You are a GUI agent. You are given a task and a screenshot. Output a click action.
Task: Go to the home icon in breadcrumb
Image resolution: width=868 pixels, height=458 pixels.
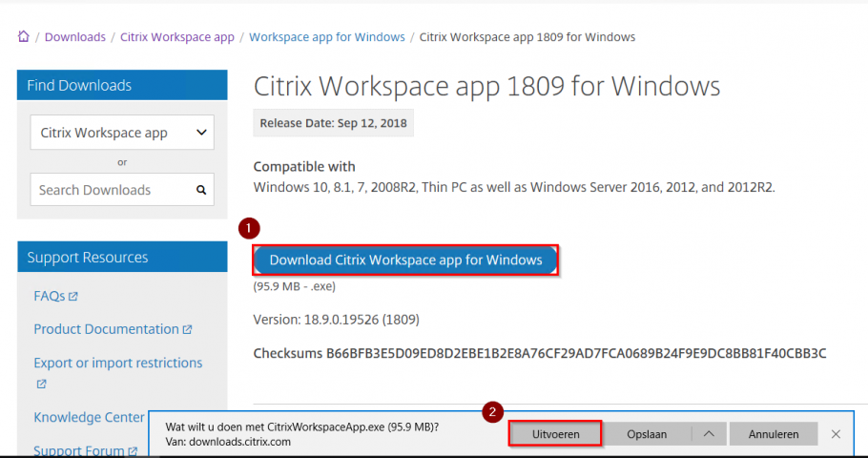[23, 36]
